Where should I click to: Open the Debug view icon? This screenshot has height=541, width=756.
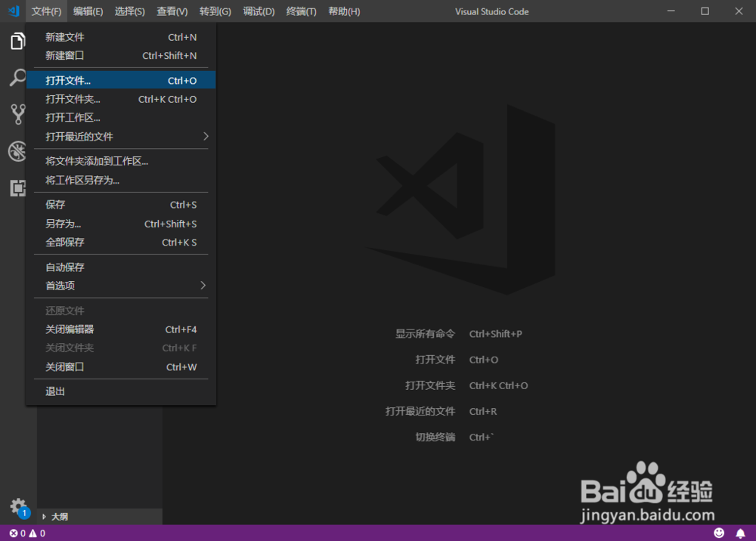tap(17, 151)
